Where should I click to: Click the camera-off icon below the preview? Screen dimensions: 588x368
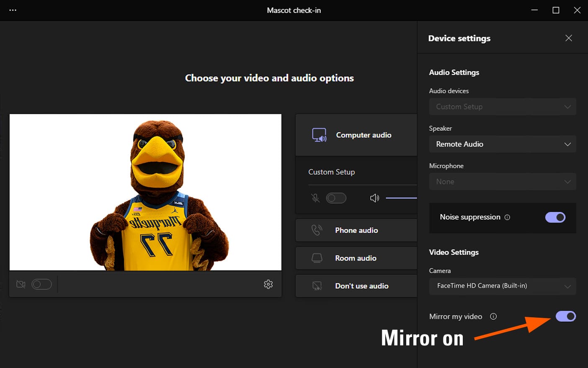tap(21, 285)
